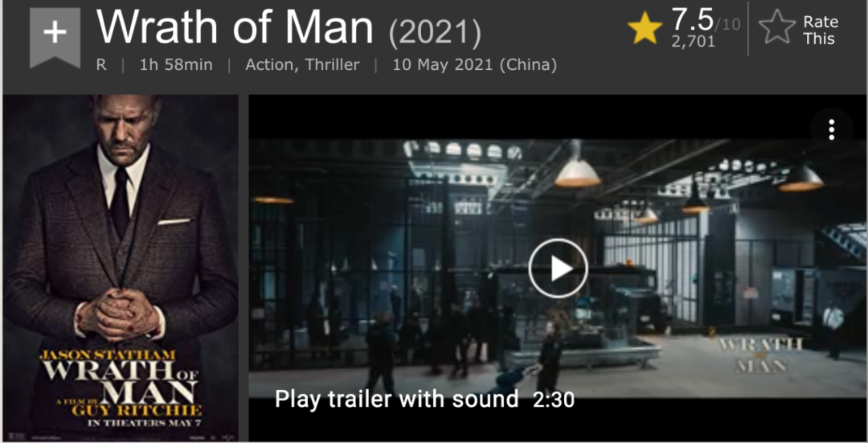
Task: Click the empty Rate This star
Action: [776, 27]
